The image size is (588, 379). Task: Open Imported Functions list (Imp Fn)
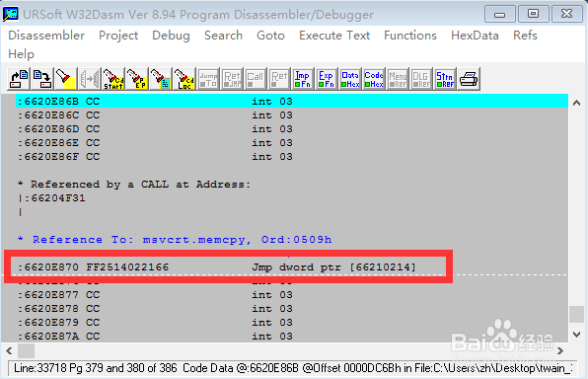coord(303,79)
